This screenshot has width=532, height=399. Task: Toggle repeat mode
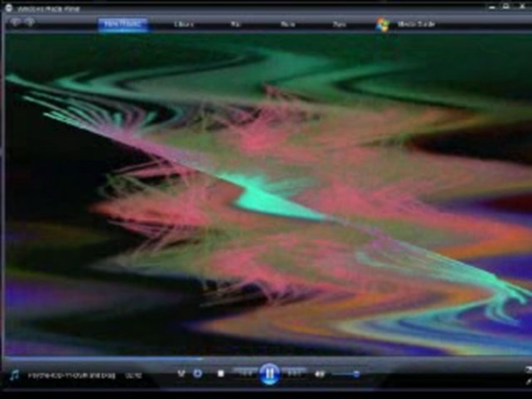click(198, 374)
